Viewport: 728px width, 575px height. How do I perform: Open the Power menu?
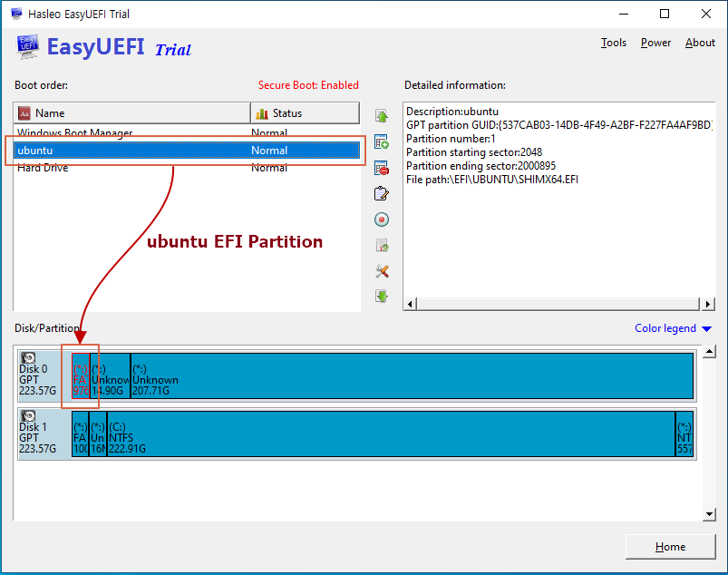coord(655,43)
